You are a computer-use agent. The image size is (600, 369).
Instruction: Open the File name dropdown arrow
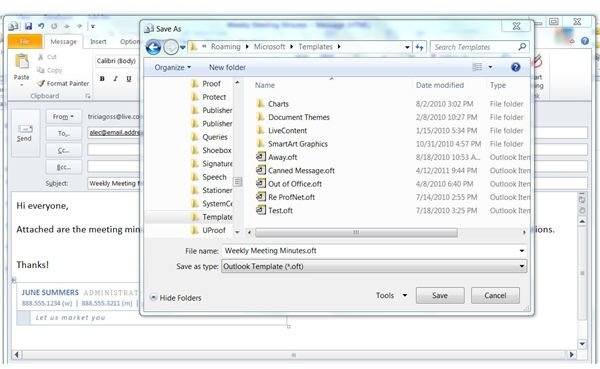tap(522, 251)
